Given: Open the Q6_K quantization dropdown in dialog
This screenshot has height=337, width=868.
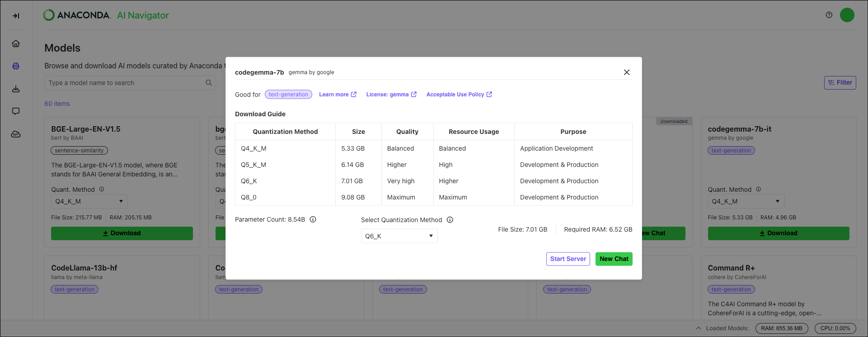Looking at the screenshot, I should [399, 236].
